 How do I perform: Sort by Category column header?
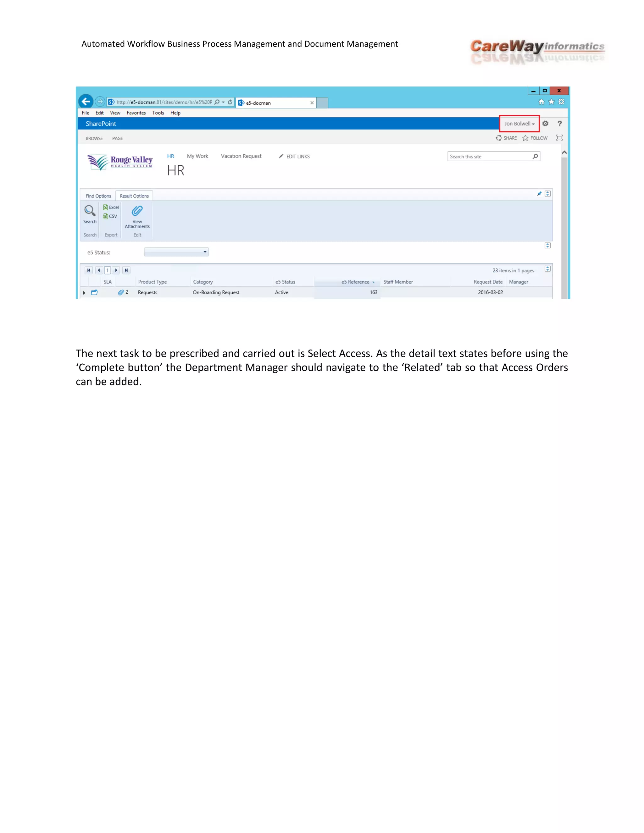(x=203, y=282)
